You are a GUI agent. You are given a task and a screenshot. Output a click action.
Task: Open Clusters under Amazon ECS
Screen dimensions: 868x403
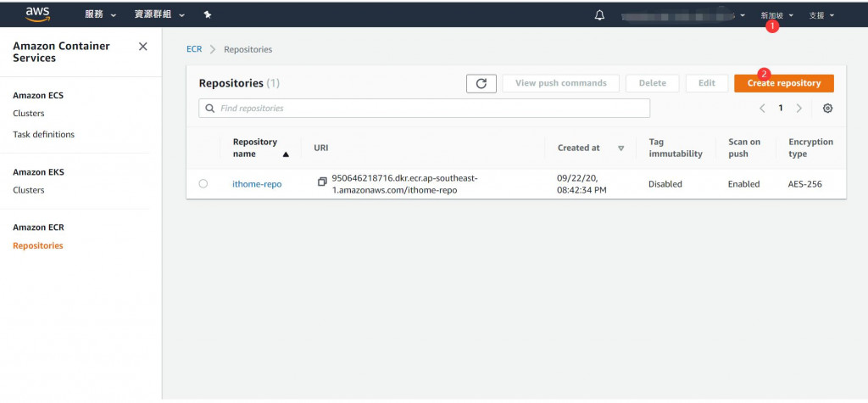pyautogui.click(x=29, y=113)
